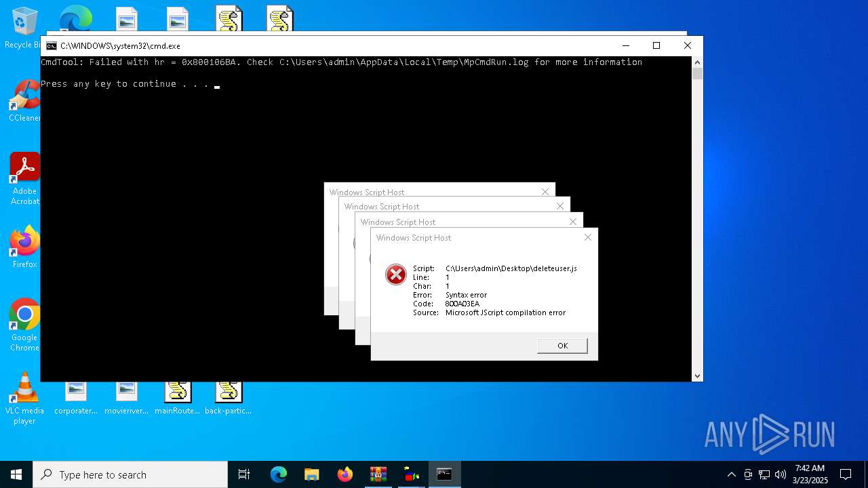Click OK in the front Script Host dialog
Viewport: 868px width, 488px height.
coord(562,346)
